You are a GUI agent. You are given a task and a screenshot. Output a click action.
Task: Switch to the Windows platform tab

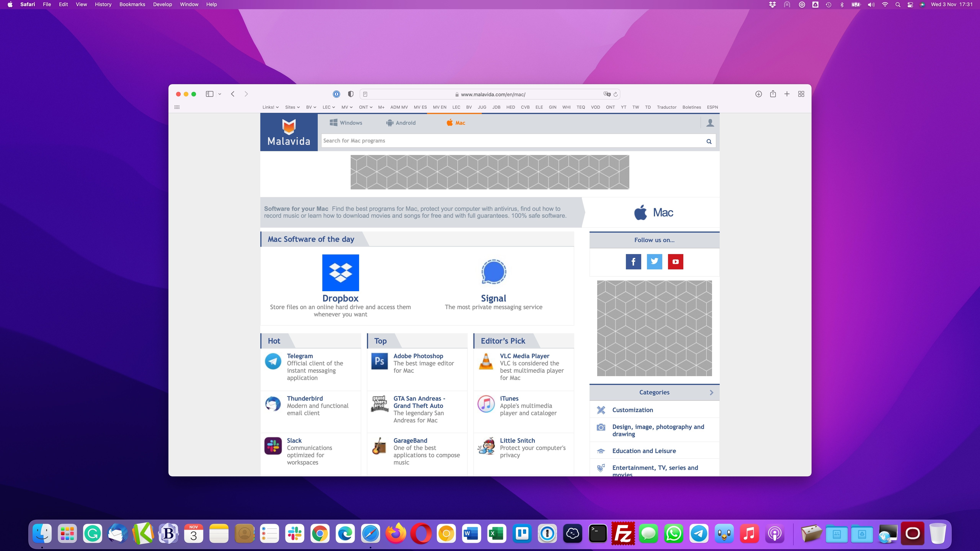click(x=346, y=122)
